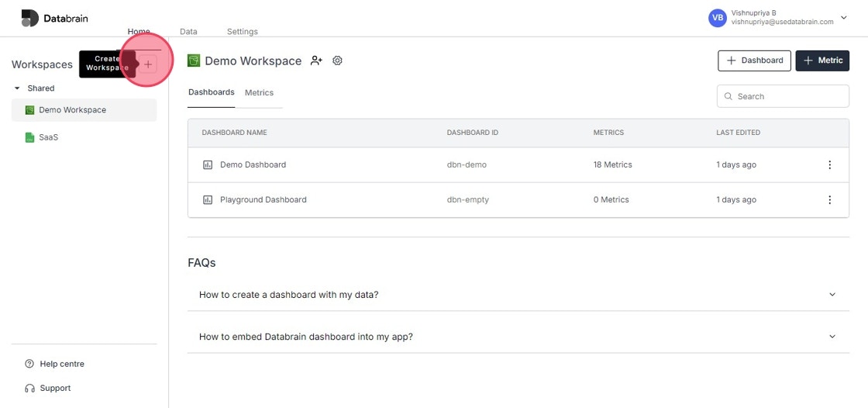Click the Demo Dashboard chart icon
The height and width of the screenshot is (408, 868).
pos(208,164)
